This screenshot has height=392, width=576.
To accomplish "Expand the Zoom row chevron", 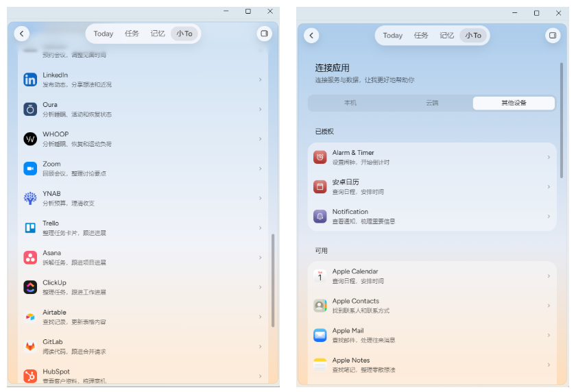I will 260,169.
